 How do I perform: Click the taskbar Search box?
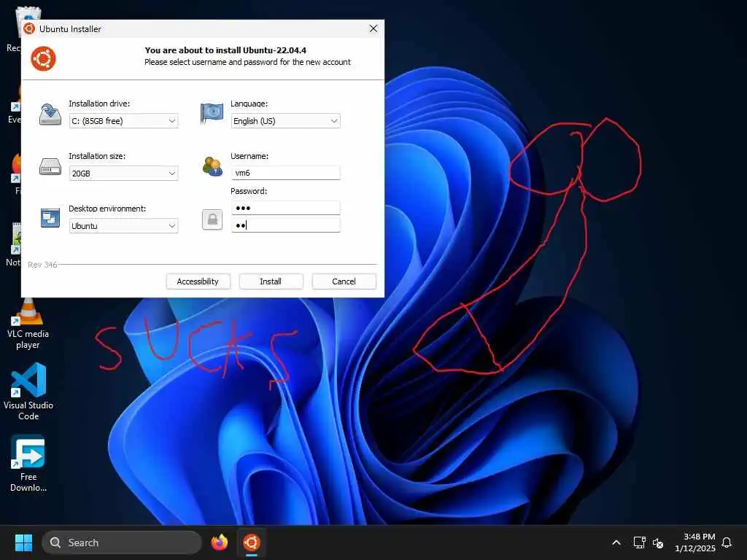pos(122,542)
